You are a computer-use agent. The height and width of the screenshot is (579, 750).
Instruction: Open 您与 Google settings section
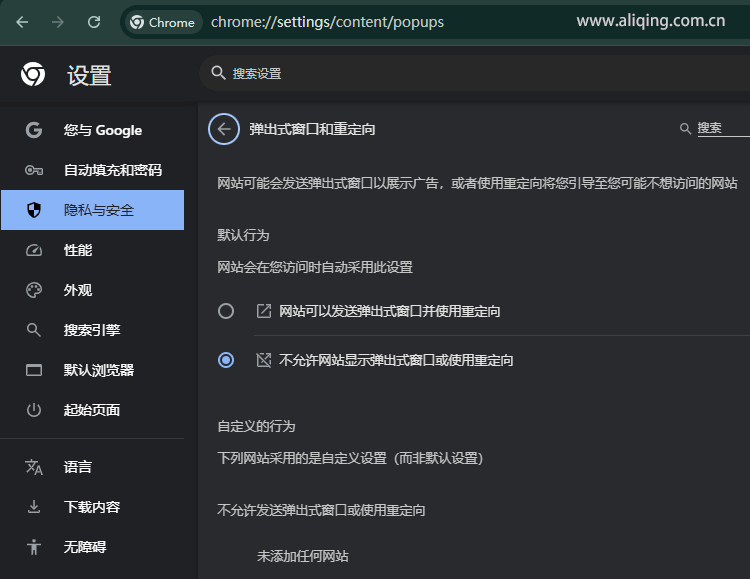[93, 130]
